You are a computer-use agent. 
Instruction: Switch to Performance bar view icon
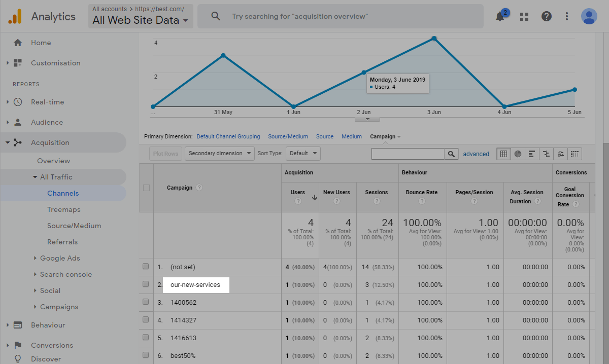point(532,154)
